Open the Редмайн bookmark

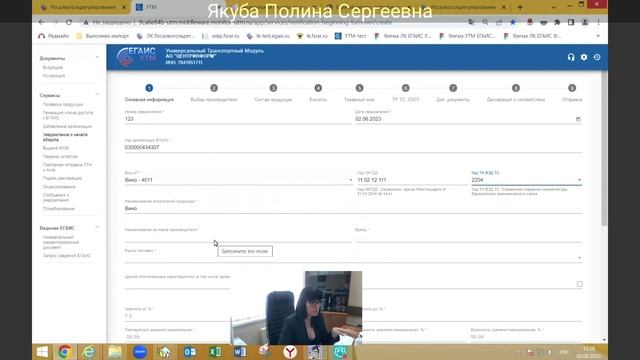[53, 36]
